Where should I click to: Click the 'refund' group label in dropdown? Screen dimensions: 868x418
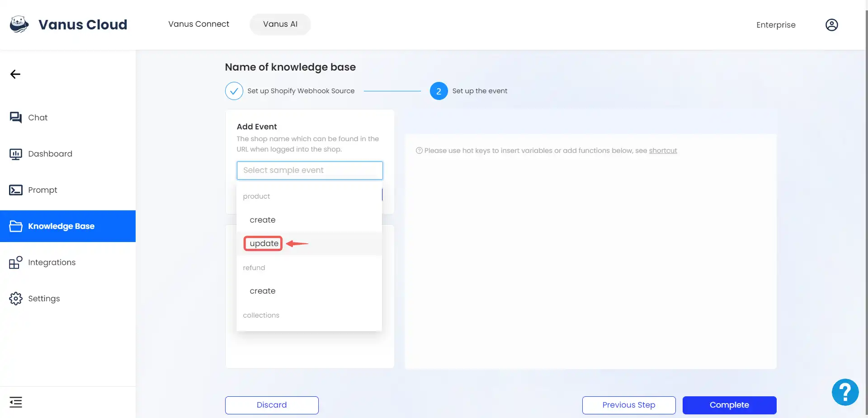[254, 268]
